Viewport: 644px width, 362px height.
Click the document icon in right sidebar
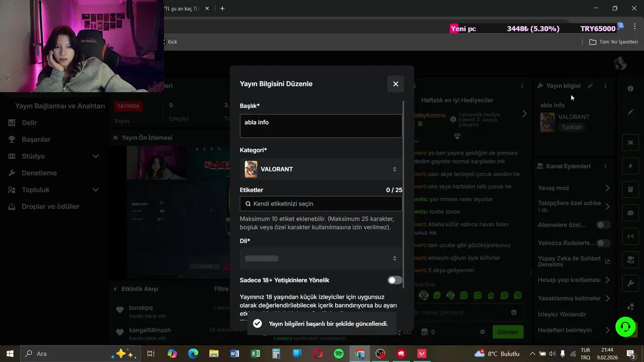[630, 190]
